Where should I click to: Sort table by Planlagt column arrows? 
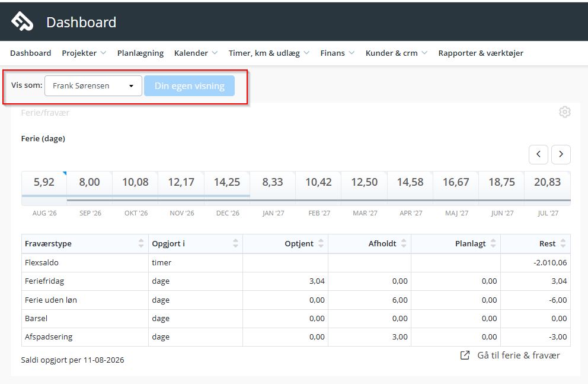(x=493, y=243)
